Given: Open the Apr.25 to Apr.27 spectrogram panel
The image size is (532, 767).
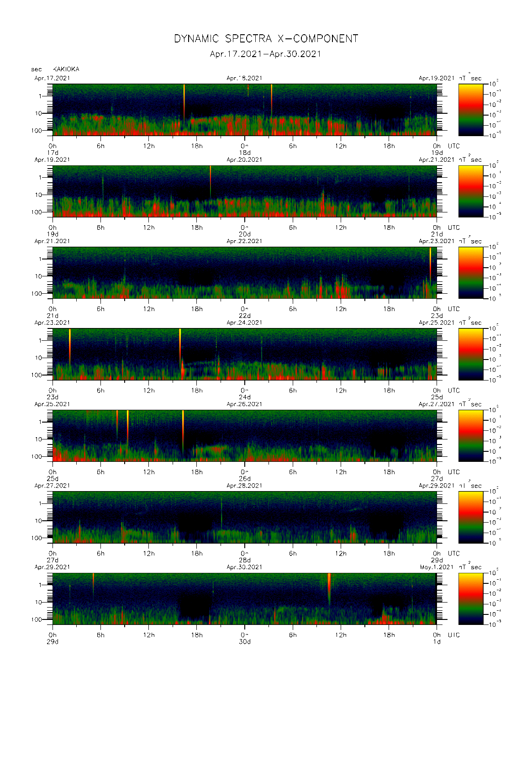Looking at the screenshot, I should 245,435.
